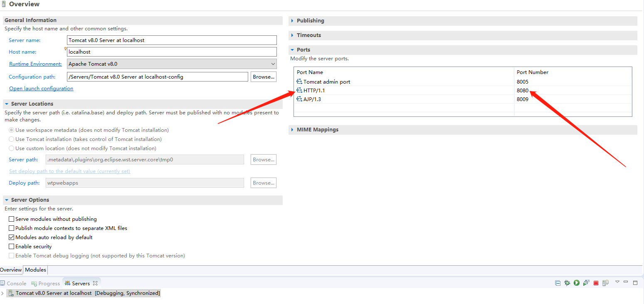Click into Server name input field
The height and width of the screenshot is (304, 644).
click(x=172, y=40)
